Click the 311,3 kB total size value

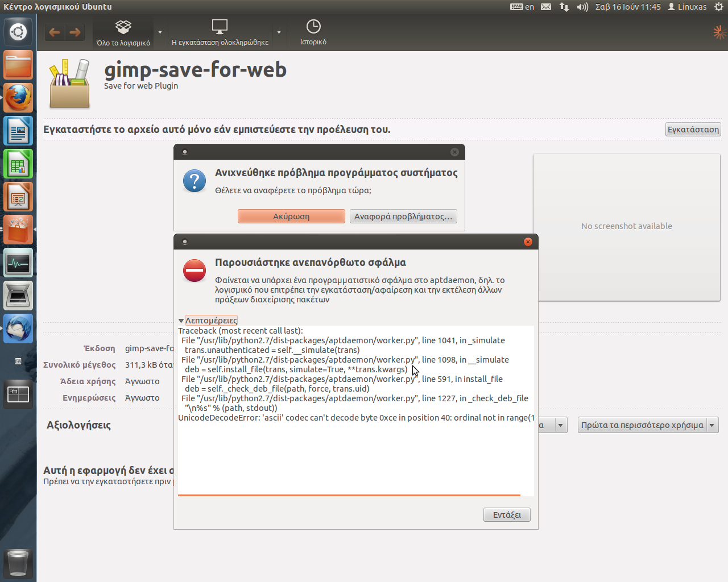click(149, 365)
